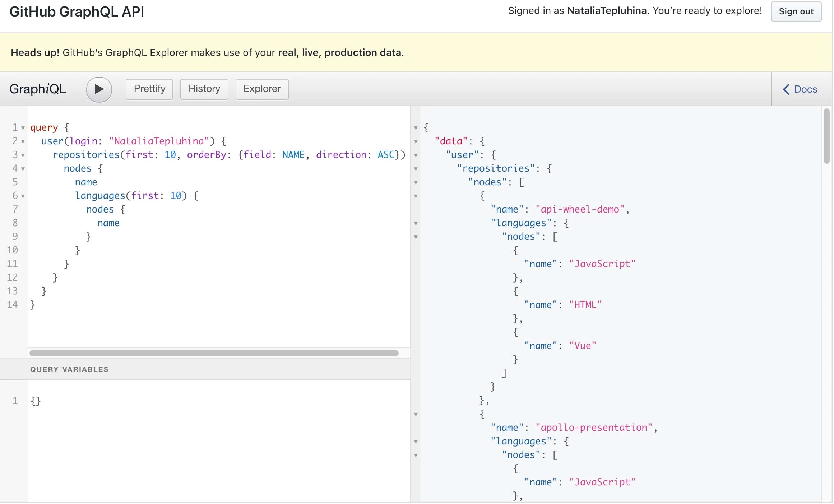Click the orderBy argument in the query
834x504 pixels.
(x=207, y=155)
